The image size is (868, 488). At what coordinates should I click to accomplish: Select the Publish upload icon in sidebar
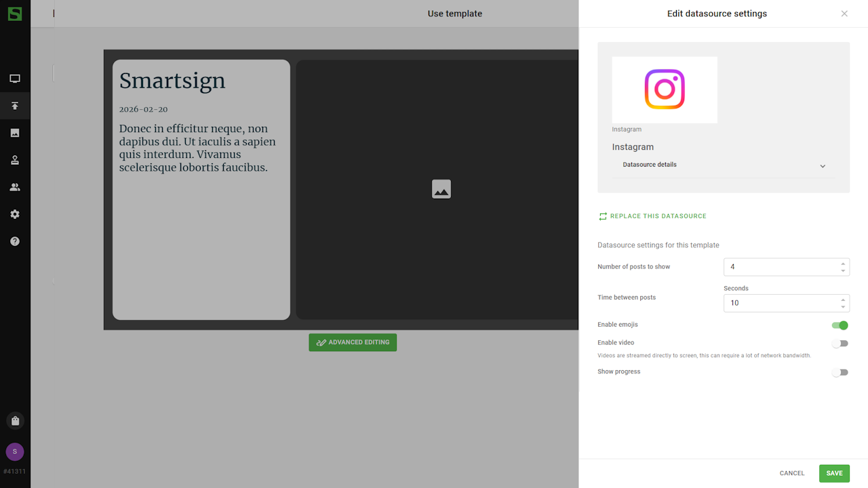15,106
